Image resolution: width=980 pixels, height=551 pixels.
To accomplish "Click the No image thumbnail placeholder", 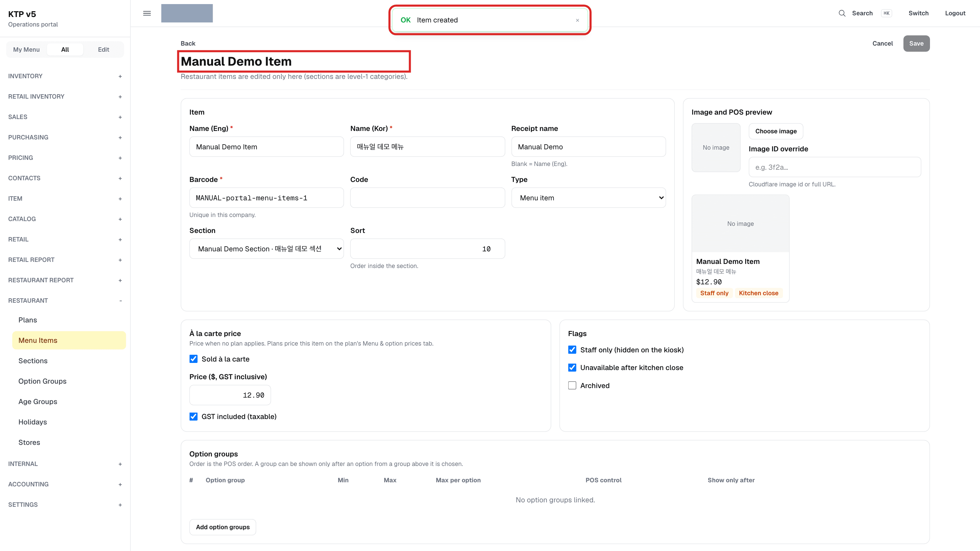I will pos(716,148).
